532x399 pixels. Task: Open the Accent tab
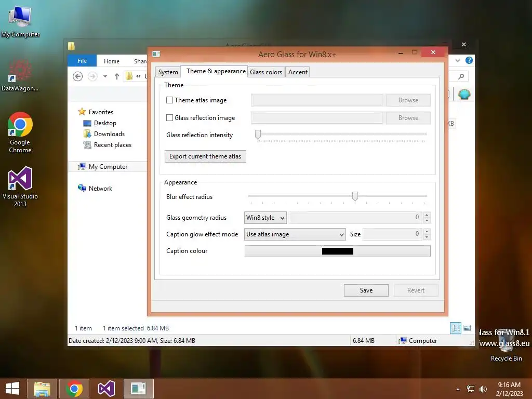pyautogui.click(x=298, y=72)
